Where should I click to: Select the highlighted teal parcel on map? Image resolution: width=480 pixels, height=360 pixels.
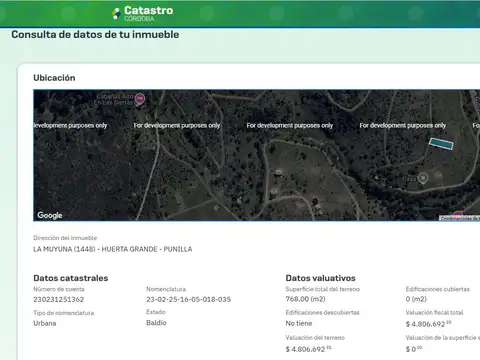pos(441,144)
